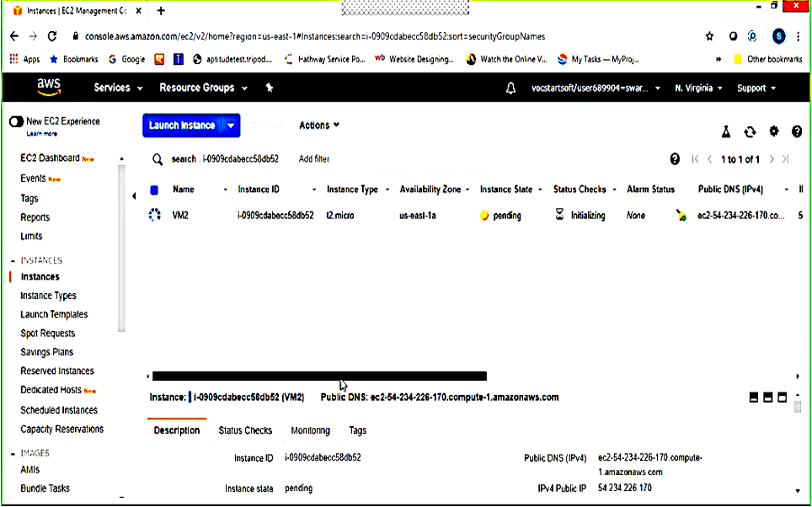This screenshot has width=812, height=507.
Task: Check the select-all checkbox in table header
Action: [x=154, y=189]
